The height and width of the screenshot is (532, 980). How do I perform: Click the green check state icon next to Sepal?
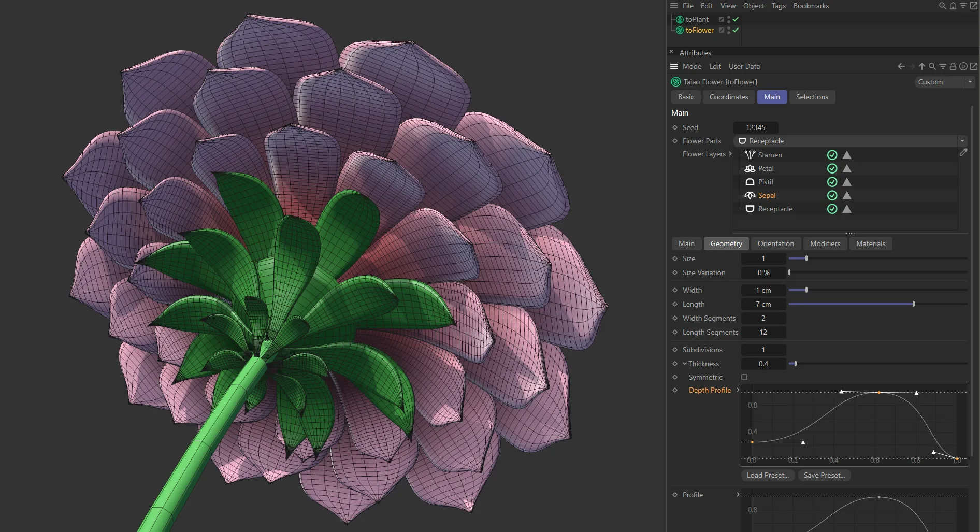click(832, 195)
